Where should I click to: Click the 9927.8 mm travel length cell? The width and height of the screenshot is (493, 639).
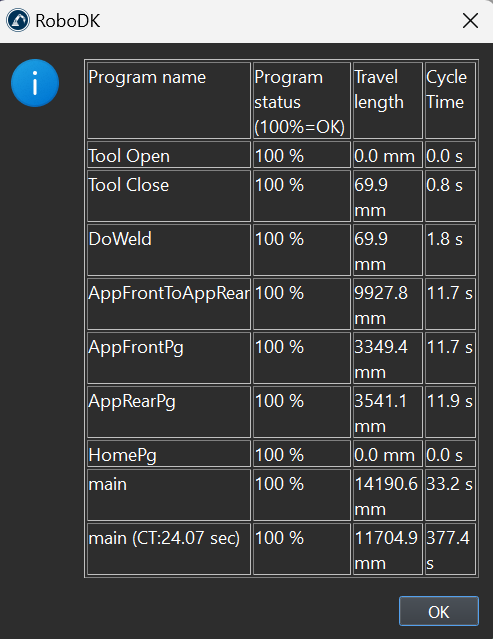[x=387, y=304]
